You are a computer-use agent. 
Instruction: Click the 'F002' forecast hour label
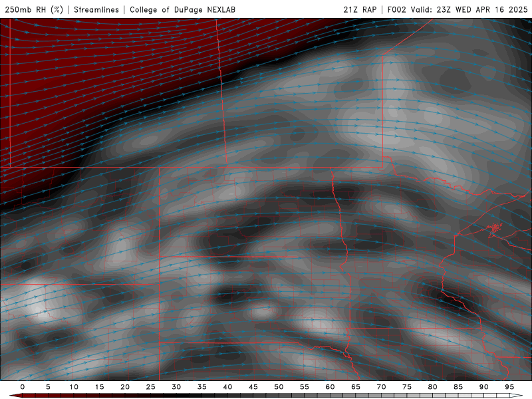click(396, 9)
